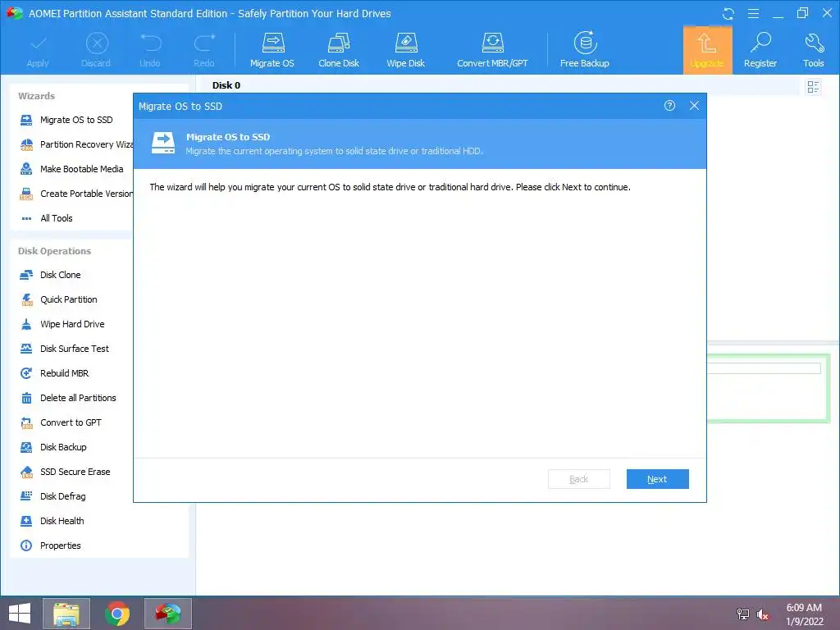Select Convert to GPT in the sidebar
This screenshot has width=840, height=630.
pyautogui.click(x=61, y=422)
